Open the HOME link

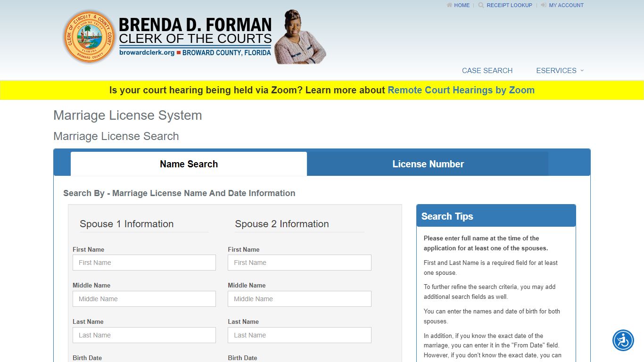pos(462,5)
